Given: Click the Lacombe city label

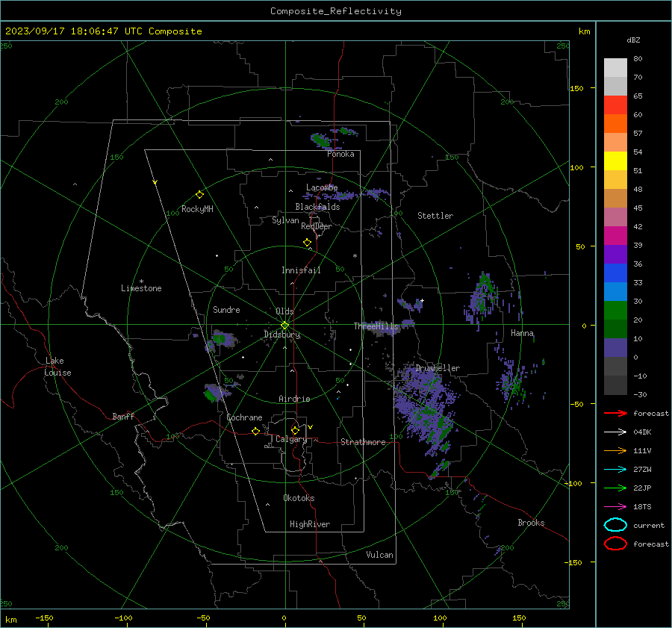Looking at the screenshot, I should 322,187.
